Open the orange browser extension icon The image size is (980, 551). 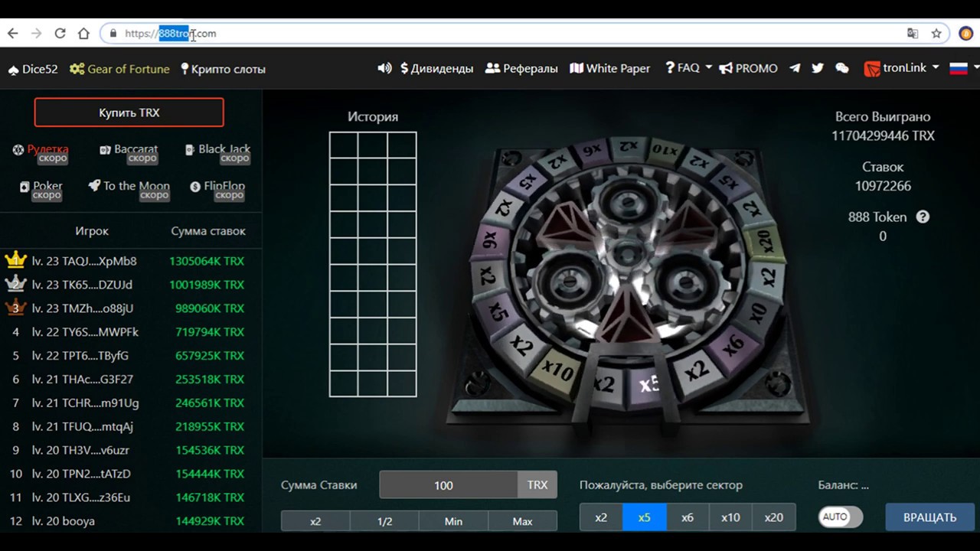(965, 34)
